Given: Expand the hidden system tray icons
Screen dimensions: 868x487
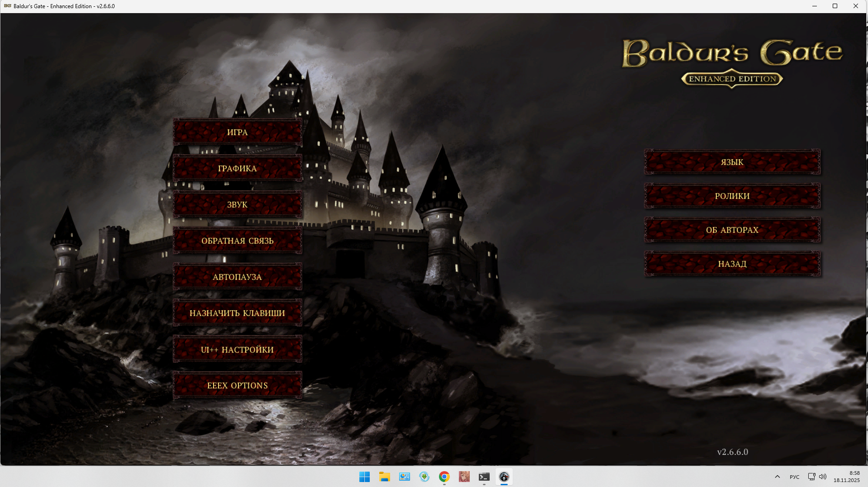Looking at the screenshot, I should (x=777, y=477).
